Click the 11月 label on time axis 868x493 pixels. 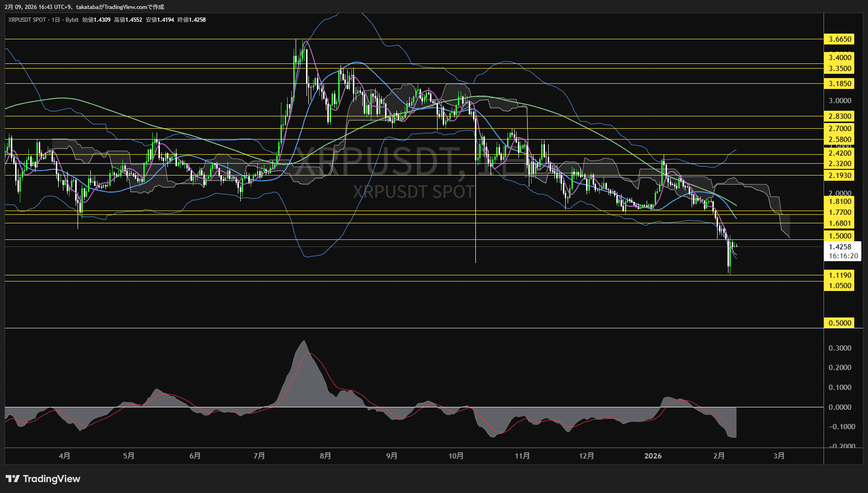tap(522, 456)
